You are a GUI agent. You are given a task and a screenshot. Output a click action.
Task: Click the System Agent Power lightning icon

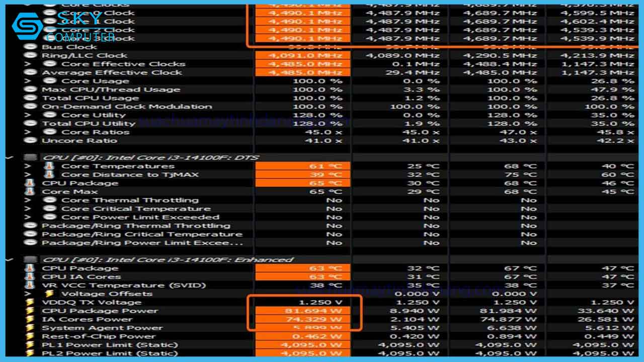[x=30, y=327]
